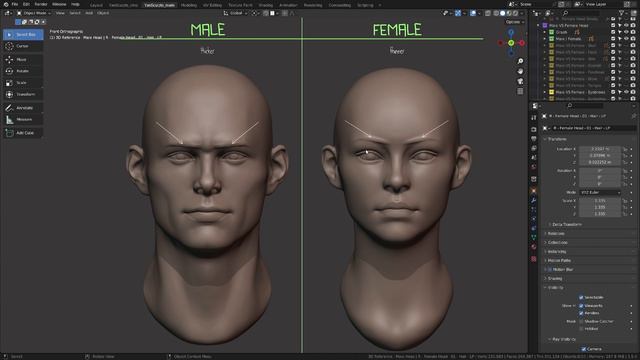The width and height of the screenshot is (640, 360).
Task: Click the viewport zoom magnifier gizmo
Action: click(520, 61)
